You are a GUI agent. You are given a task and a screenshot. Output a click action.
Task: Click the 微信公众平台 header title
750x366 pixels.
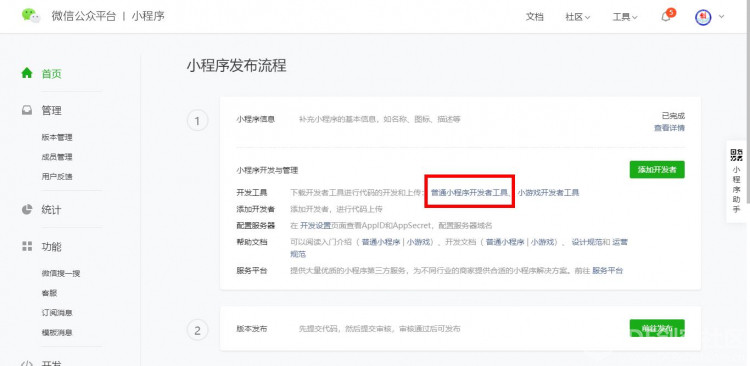click(84, 16)
